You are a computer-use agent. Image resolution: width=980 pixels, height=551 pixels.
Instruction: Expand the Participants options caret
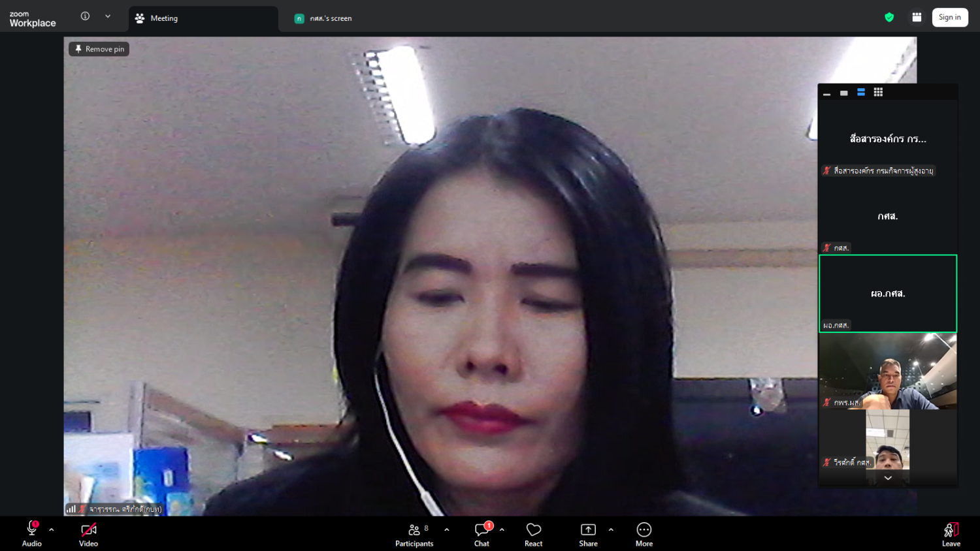[x=447, y=529]
